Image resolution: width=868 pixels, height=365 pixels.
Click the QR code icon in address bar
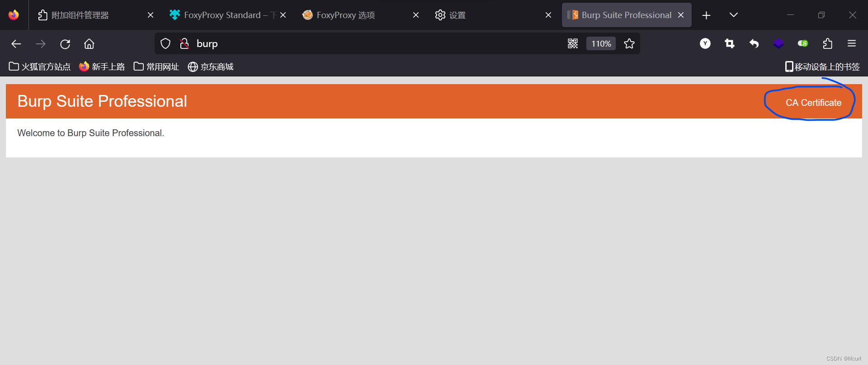coord(573,43)
